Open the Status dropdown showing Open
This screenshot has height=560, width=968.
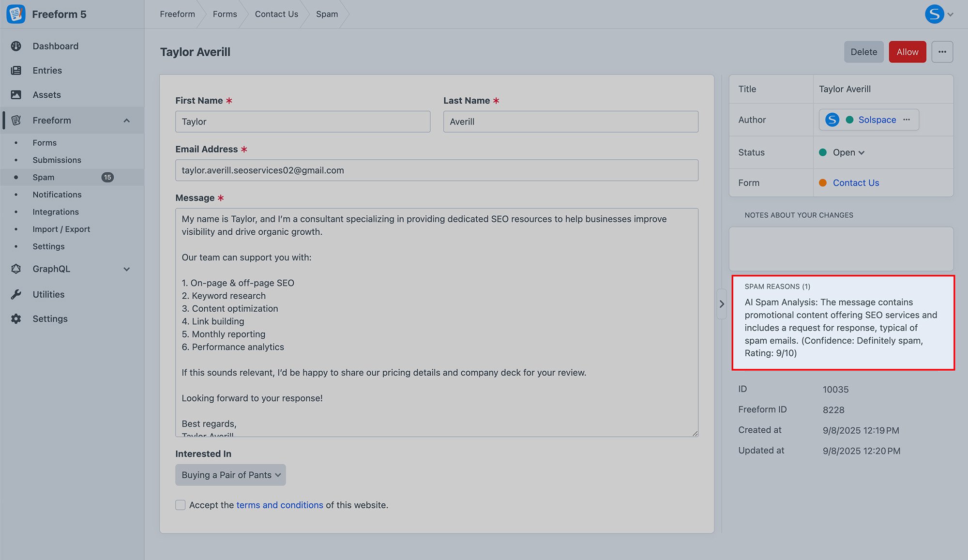click(848, 152)
